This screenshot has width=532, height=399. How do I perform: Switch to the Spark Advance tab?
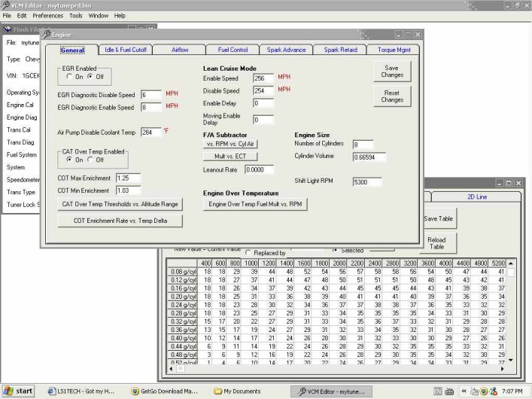click(x=286, y=50)
